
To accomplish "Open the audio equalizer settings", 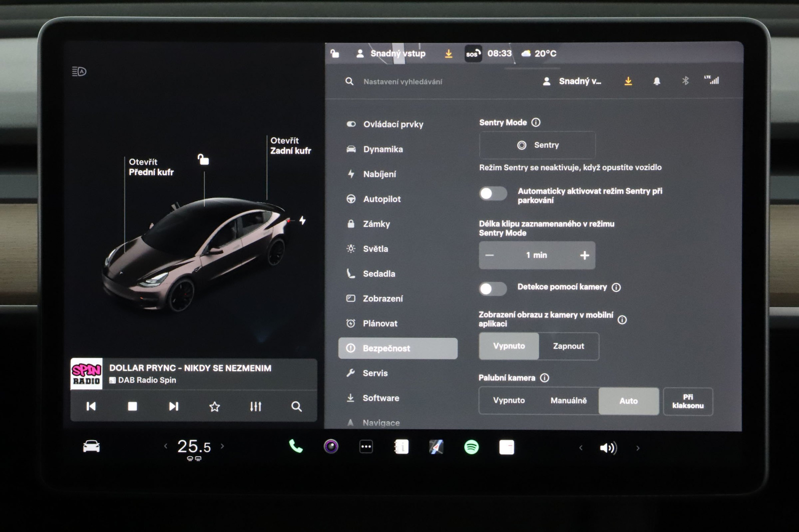I will coord(256,407).
